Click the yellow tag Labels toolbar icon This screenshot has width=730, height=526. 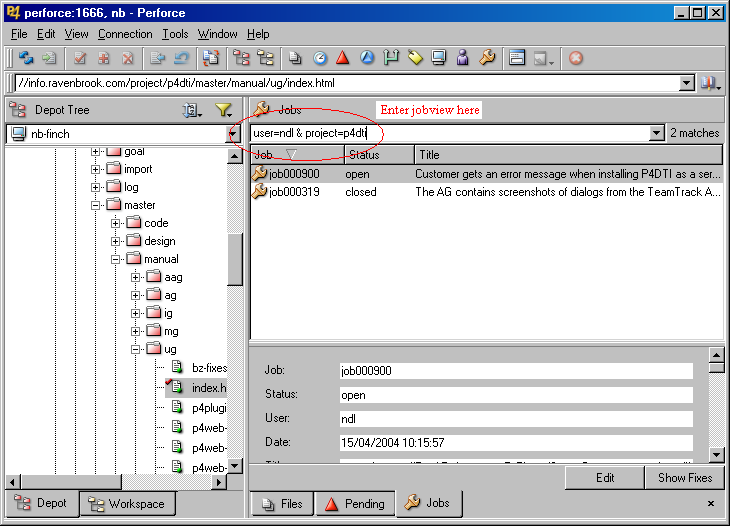[415, 58]
